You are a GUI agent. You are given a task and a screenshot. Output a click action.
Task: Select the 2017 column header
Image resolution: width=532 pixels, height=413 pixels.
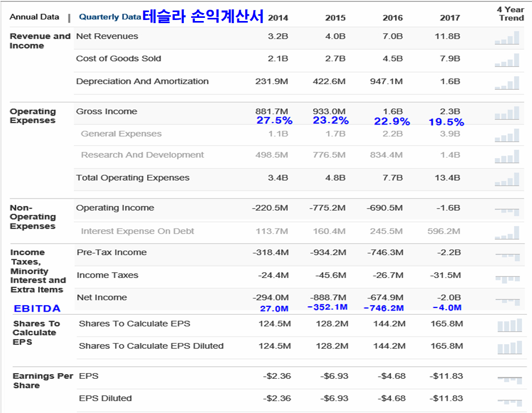[450, 18]
